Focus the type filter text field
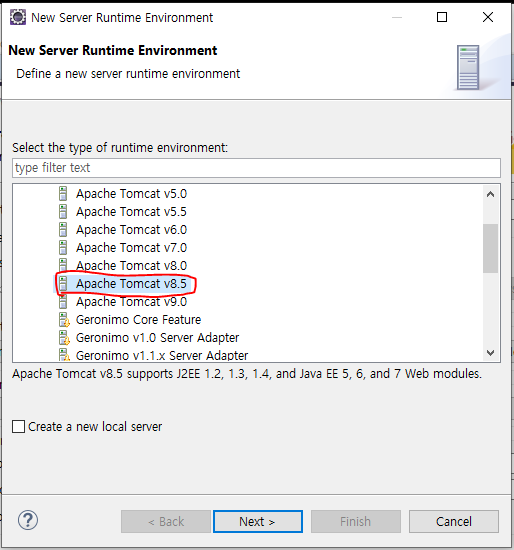 click(x=256, y=168)
